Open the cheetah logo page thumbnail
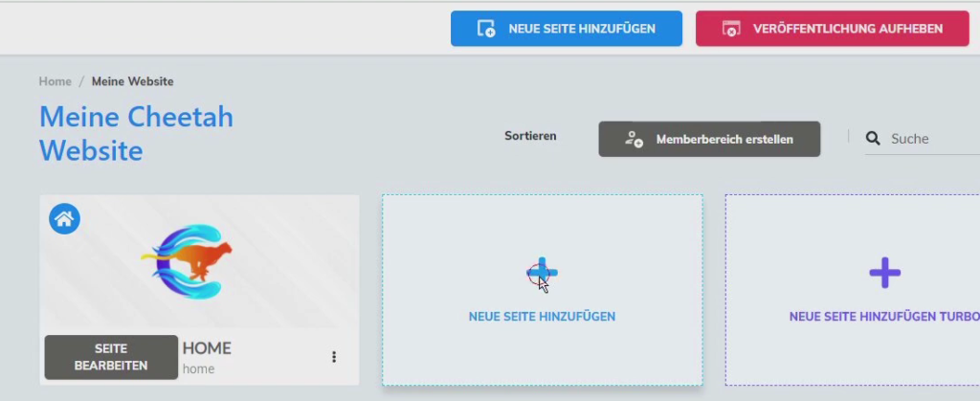The width and height of the screenshot is (980, 401). pos(199,261)
